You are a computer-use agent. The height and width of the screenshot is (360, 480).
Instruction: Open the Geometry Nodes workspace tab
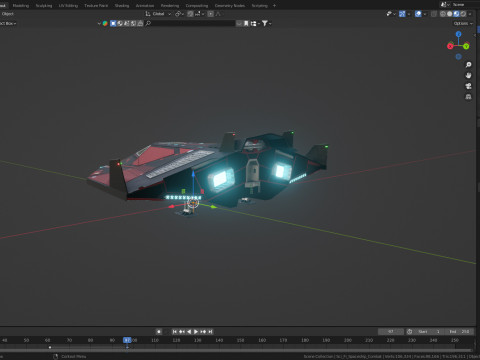[x=230, y=6]
